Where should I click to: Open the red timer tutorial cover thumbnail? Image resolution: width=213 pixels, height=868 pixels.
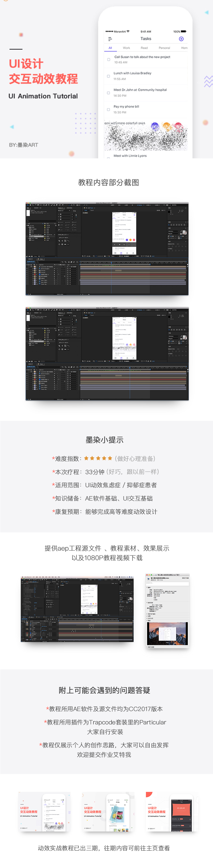coord(172,812)
